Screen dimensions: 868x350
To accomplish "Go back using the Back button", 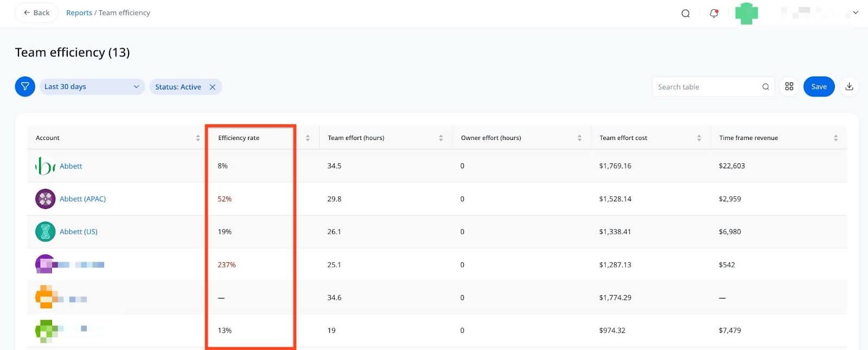I will [x=36, y=12].
